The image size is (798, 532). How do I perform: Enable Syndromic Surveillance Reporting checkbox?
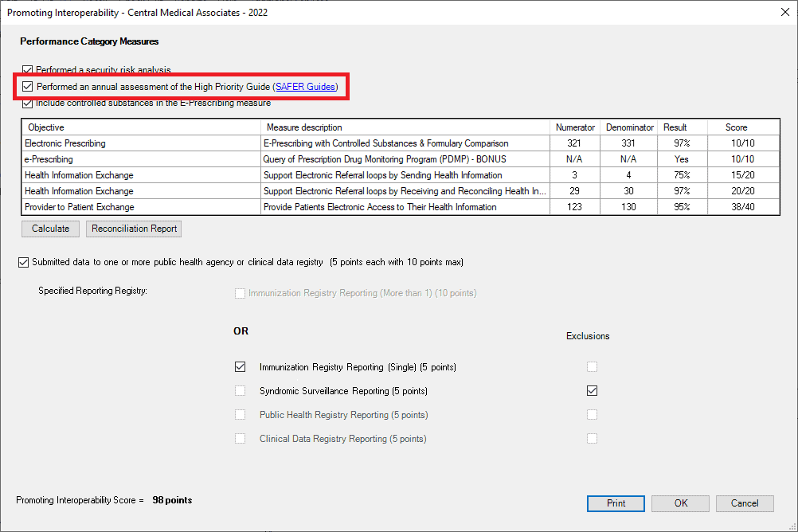coord(241,391)
